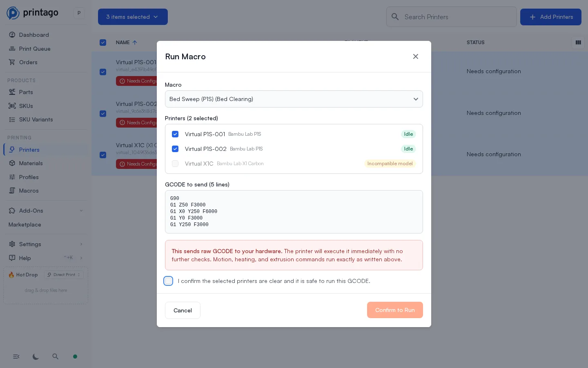Open the Marketplace link
588x368 pixels.
point(25,224)
